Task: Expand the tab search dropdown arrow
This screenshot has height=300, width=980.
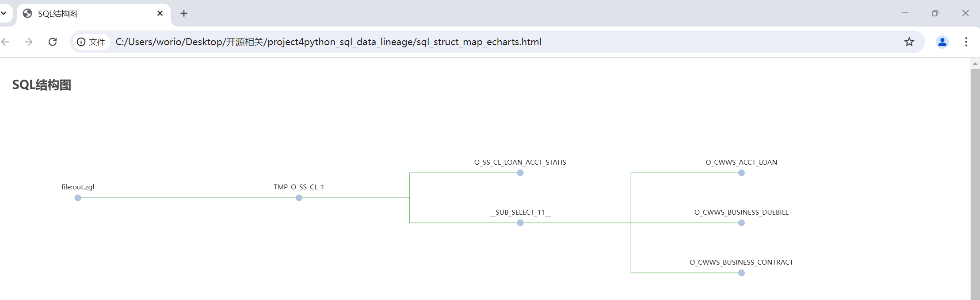Action: coord(4,13)
